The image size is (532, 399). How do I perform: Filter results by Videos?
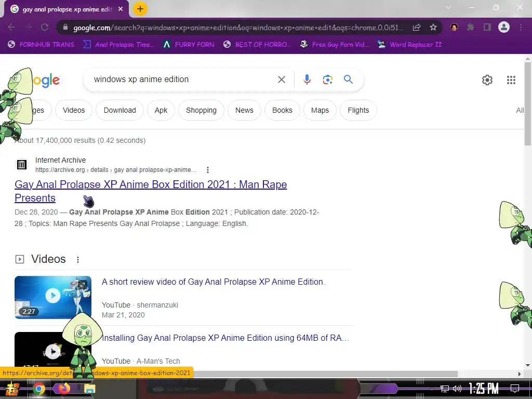click(x=74, y=110)
